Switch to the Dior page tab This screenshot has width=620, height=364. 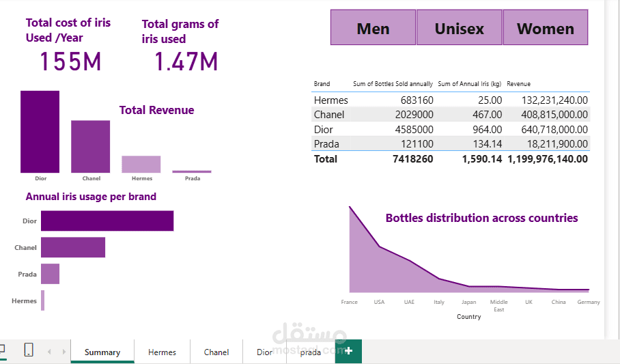click(x=264, y=352)
